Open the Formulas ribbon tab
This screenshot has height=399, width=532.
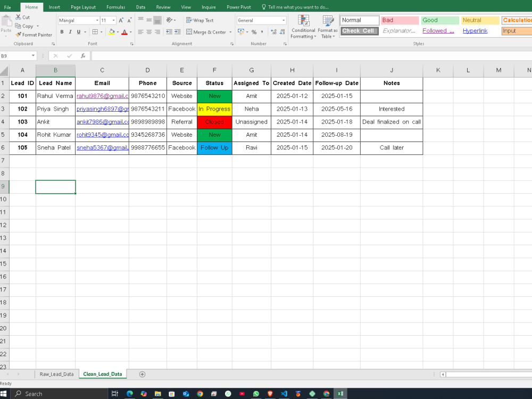115,7
